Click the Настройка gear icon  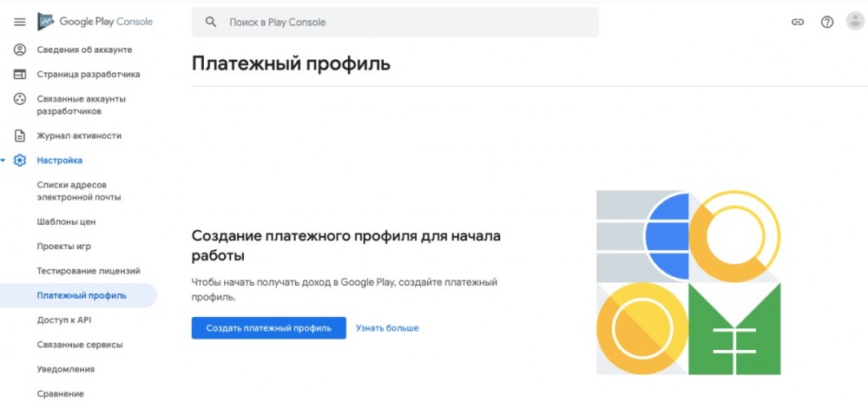pyautogui.click(x=20, y=160)
